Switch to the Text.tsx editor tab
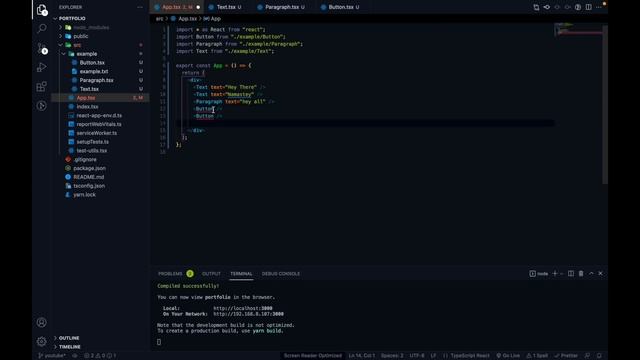 226,7
